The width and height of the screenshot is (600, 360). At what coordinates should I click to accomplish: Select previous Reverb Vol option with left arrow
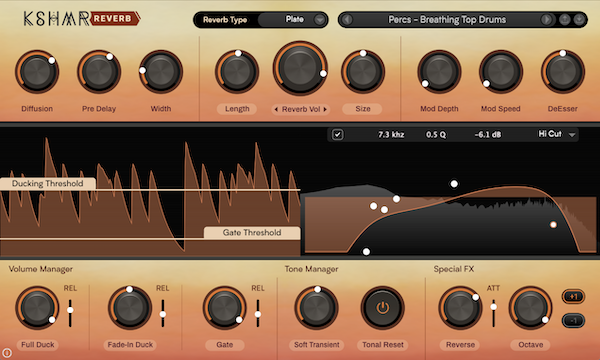tap(276, 109)
